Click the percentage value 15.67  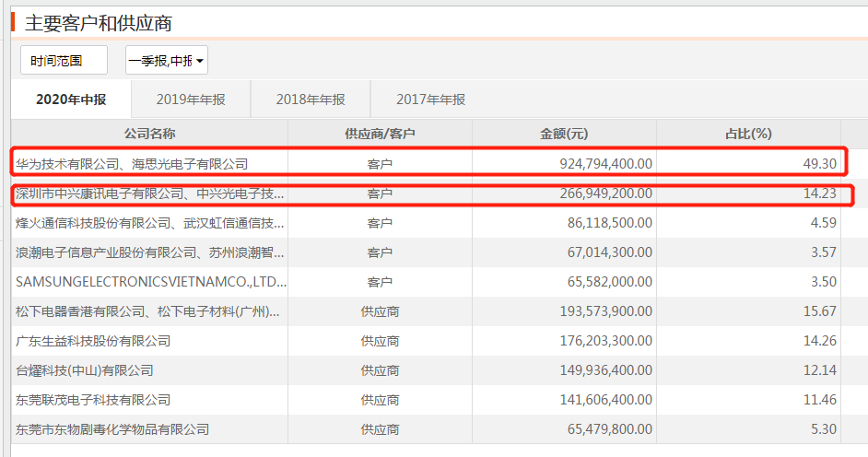(820, 311)
